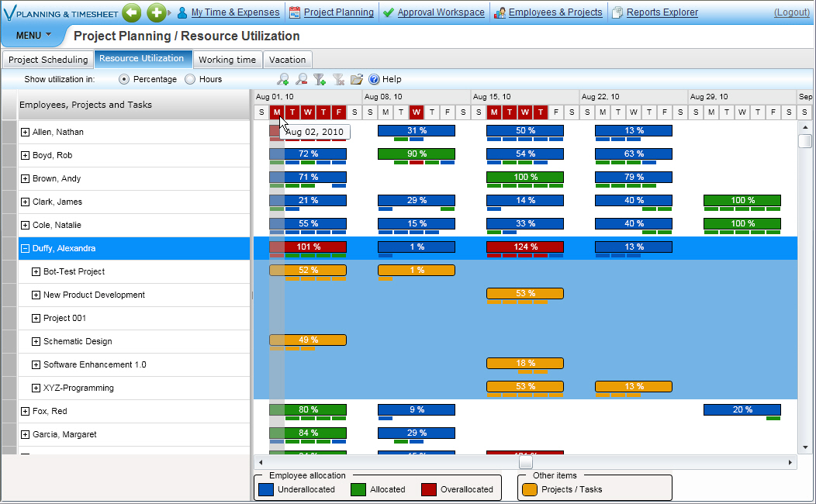
Task: Click the zoom in magnifier icon
Action: [282, 79]
